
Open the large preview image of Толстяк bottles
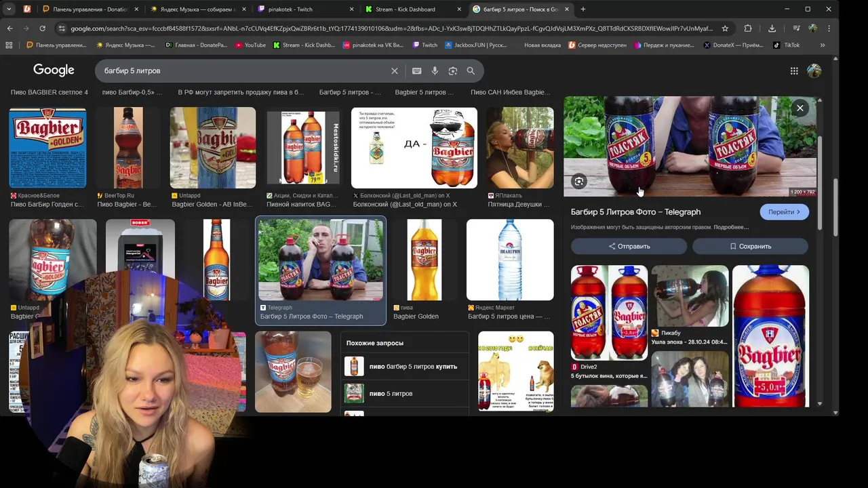click(690, 146)
